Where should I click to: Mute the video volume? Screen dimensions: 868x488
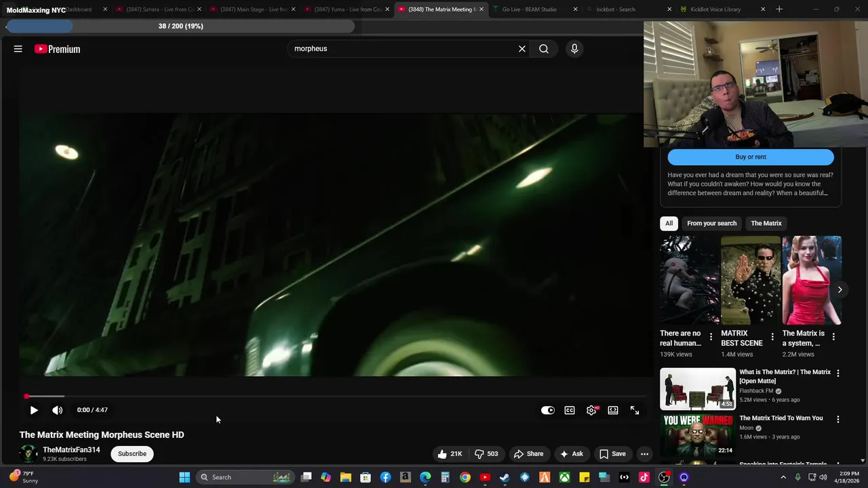coord(58,410)
